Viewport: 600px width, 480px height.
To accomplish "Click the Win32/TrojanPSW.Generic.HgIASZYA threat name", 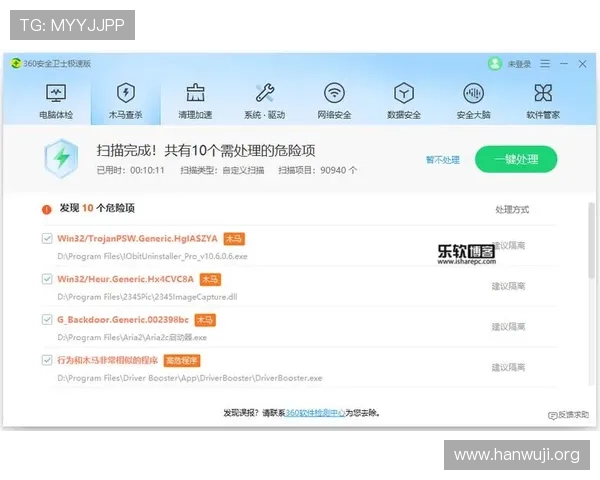I will [x=137, y=238].
